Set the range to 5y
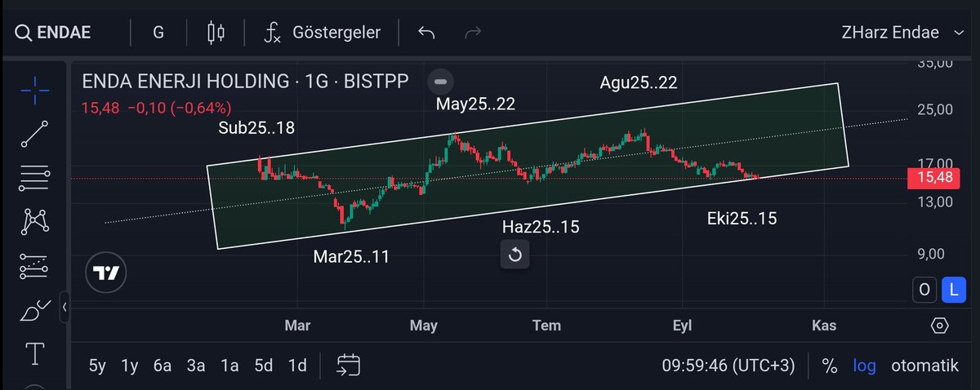Image resolution: width=980 pixels, height=390 pixels. (97, 366)
